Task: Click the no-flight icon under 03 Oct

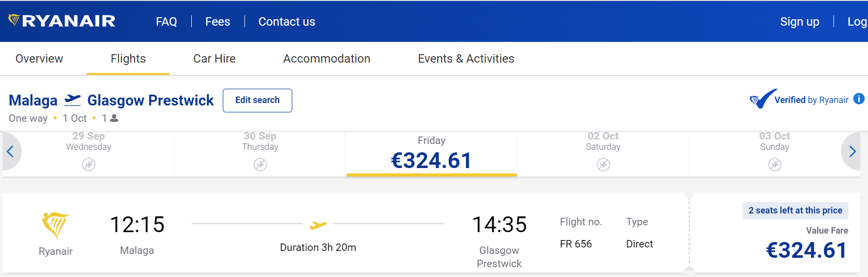Action: coord(775,165)
